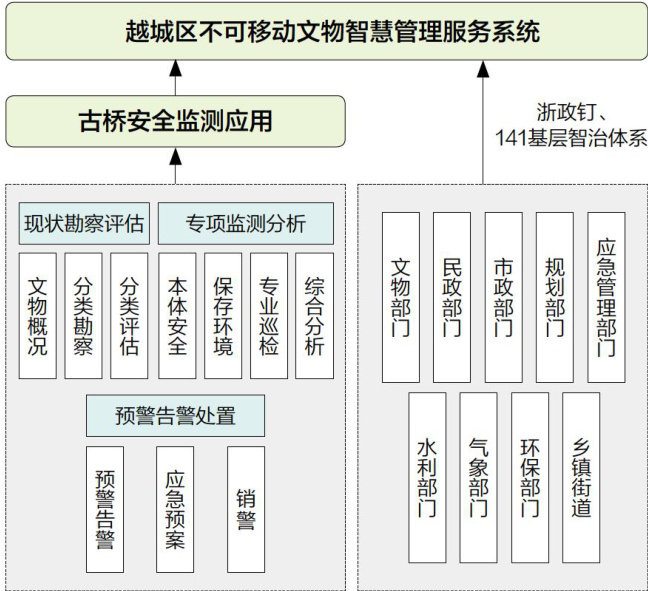Select the 民政部门 department box
This screenshot has width=648, height=591.
[x=452, y=297]
